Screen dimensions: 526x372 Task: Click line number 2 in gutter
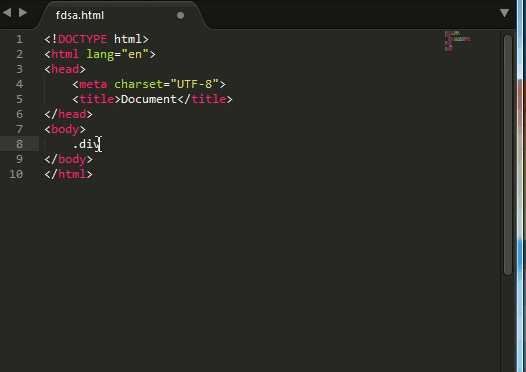20,54
